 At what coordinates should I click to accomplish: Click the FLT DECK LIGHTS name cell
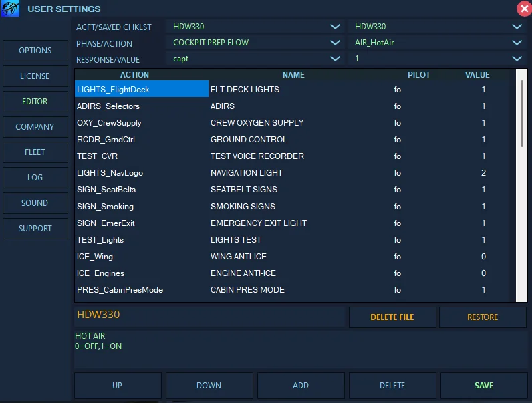[245, 89]
